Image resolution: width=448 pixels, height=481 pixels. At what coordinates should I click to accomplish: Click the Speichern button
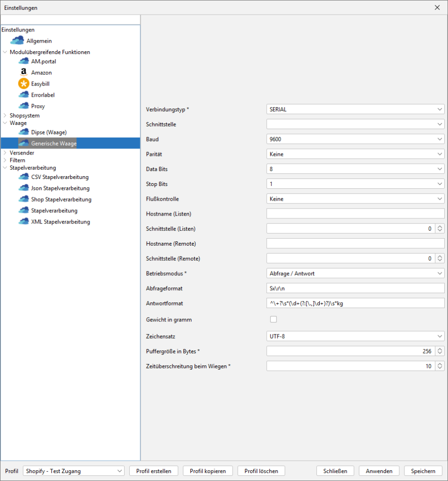[423, 471]
